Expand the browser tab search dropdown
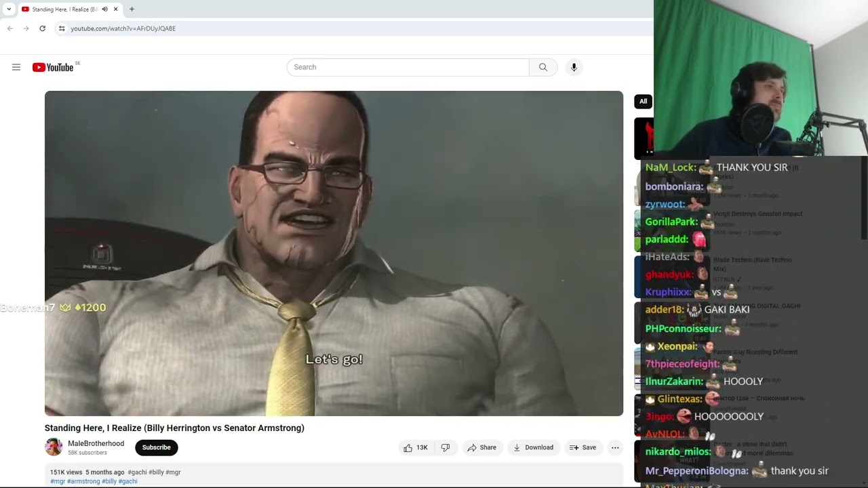 tap(9, 9)
